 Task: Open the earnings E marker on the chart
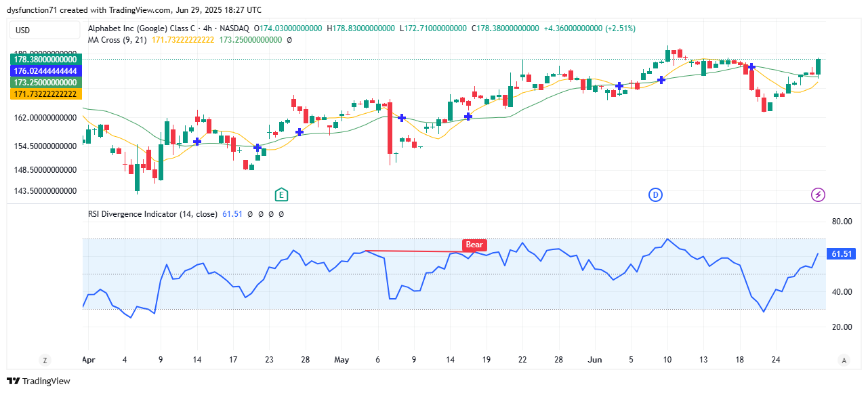(282, 195)
